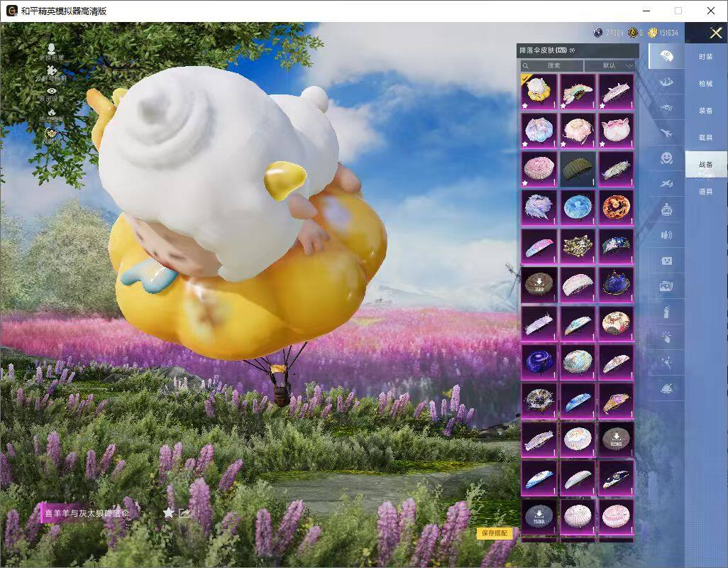Click the yellow X close wardrobe button
728x568 pixels.
(715, 33)
